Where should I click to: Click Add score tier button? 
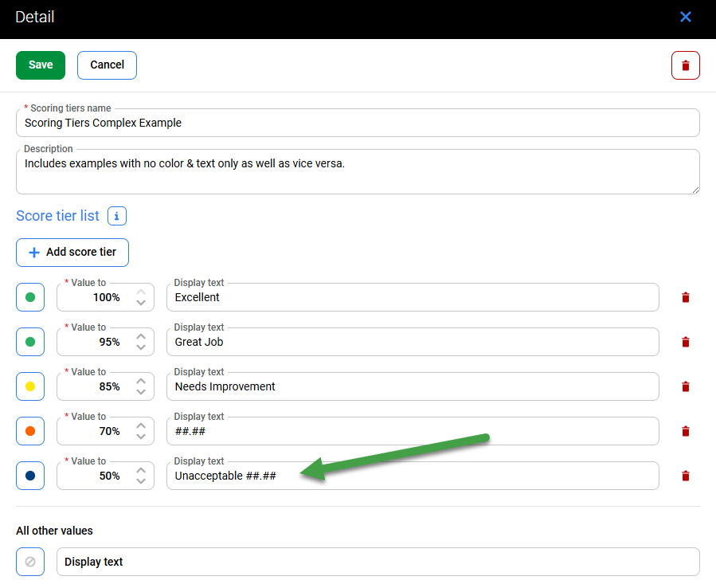pos(72,252)
